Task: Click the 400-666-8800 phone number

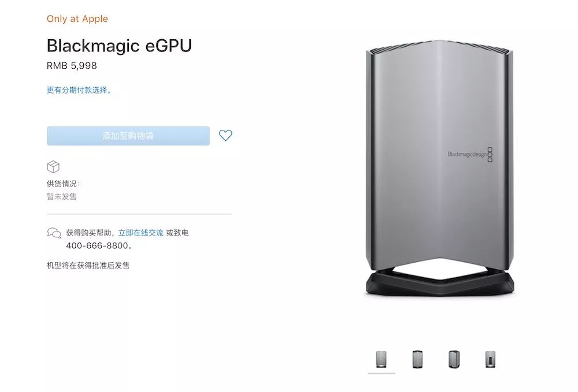Action: pos(97,245)
